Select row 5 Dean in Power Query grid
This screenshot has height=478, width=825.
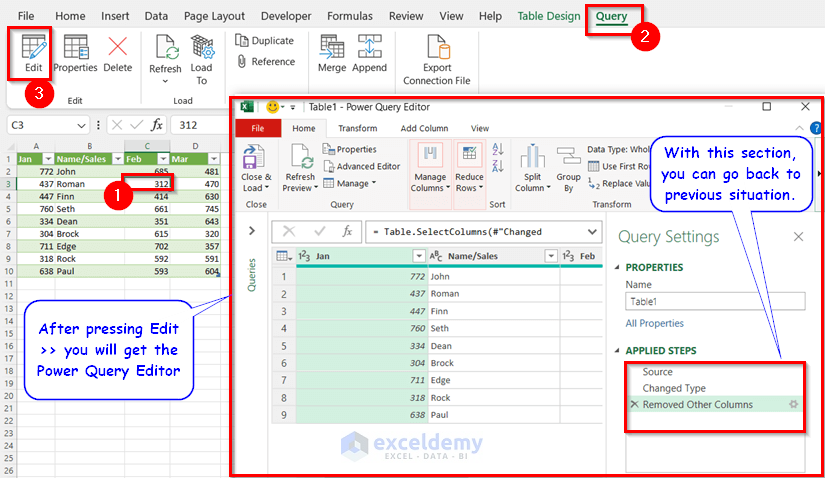point(437,346)
